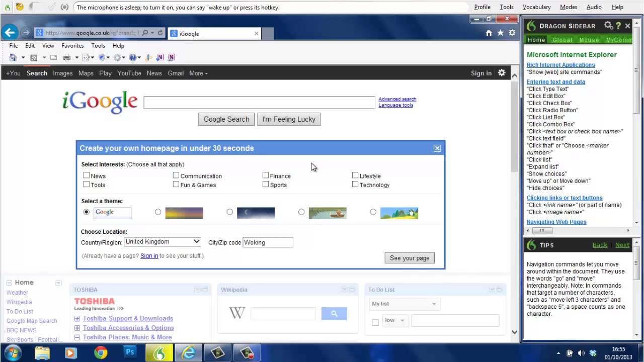Open the Favorites menu
This screenshot has width=644, height=362.
pyautogui.click(x=72, y=45)
